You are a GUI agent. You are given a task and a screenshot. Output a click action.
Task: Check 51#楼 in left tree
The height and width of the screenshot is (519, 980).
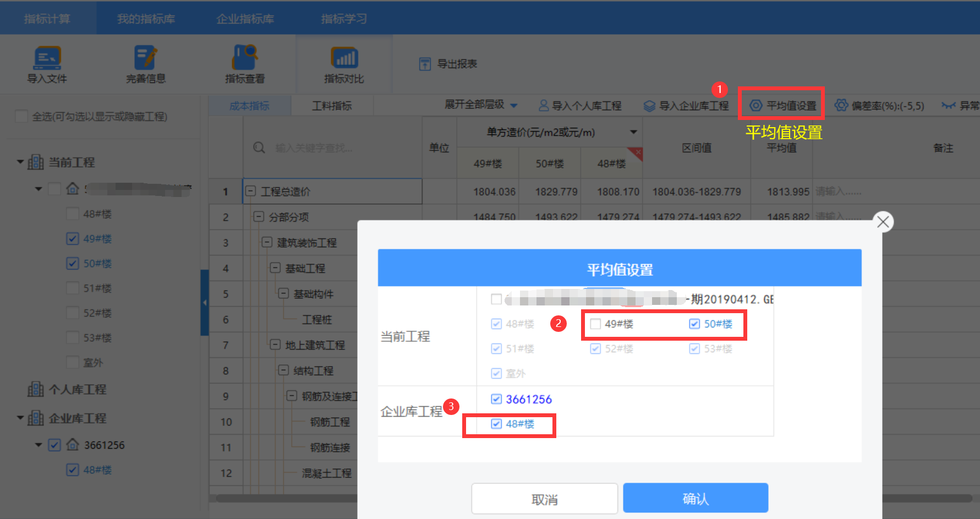point(72,288)
